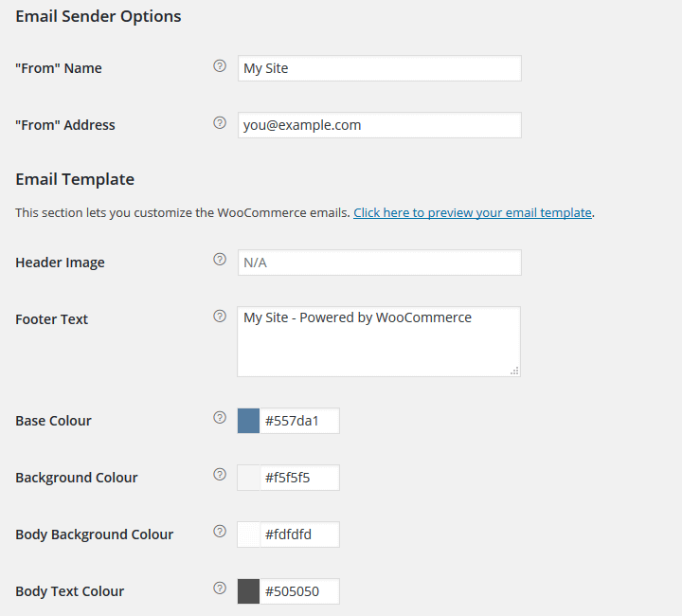This screenshot has height=616, width=682.
Task: Click help icon beside "From" Name
Action: pos(220,66)
